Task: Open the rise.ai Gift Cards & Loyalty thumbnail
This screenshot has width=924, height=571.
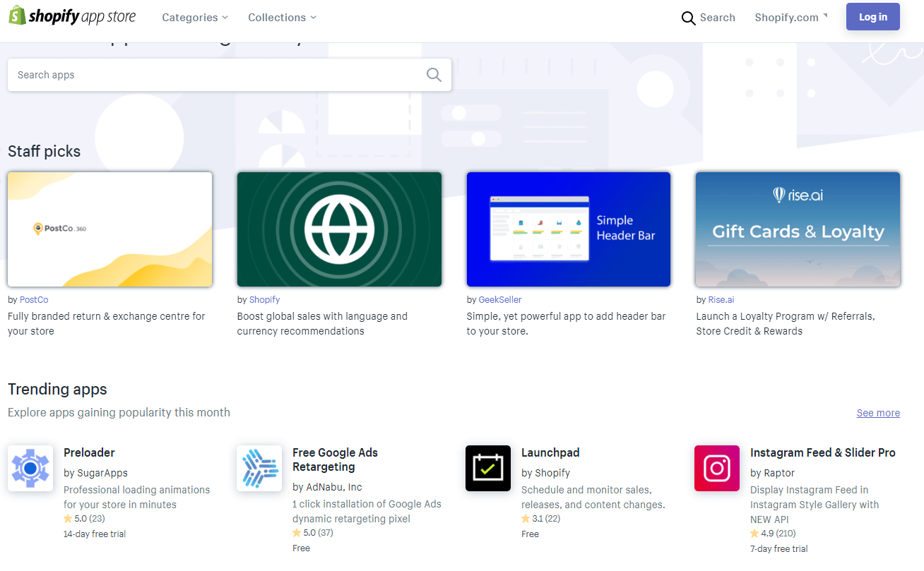Action: point(798,229)
